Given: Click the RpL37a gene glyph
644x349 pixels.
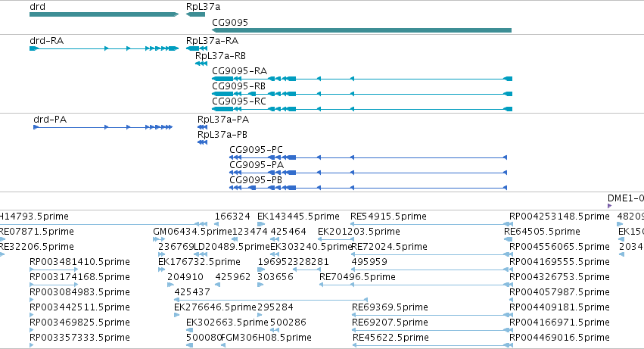Looking at the screenshot, I should coord(195,14).
